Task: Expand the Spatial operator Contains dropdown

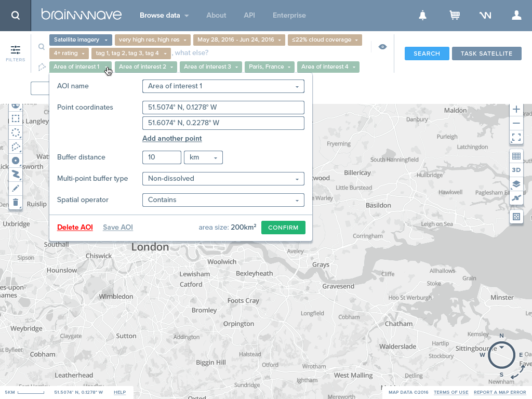Action: [x=223, y=200]
